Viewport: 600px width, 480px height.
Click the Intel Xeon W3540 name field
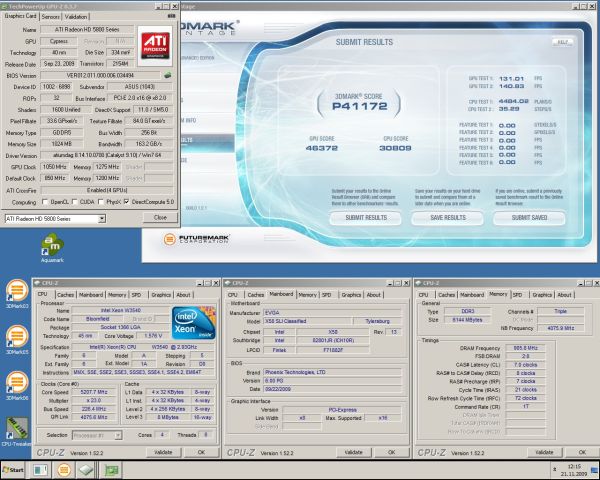point(121,310)
